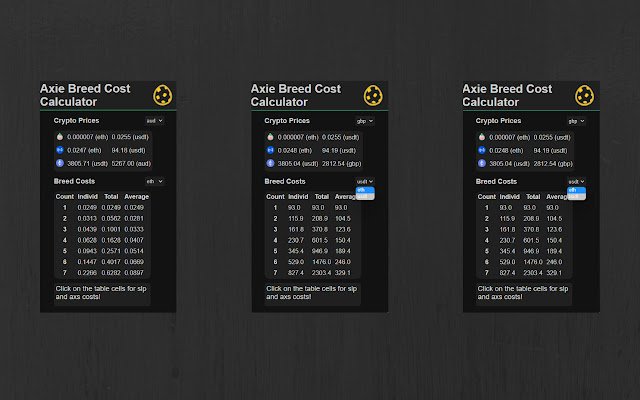The height and width of the screenshot is (400, 640).
Task: Click the Ethereum icon in right panel
Action: coord(482,163)
